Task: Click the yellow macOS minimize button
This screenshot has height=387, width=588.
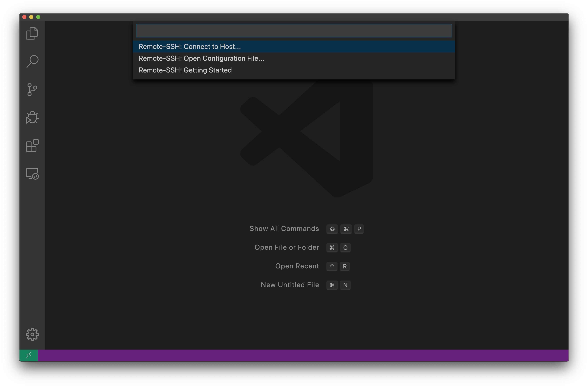Action: pos(31,17)
